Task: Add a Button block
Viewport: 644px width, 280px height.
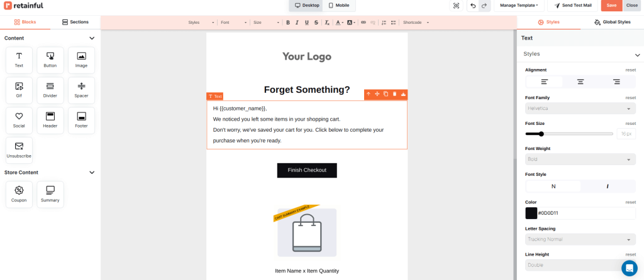Action: 50,60
